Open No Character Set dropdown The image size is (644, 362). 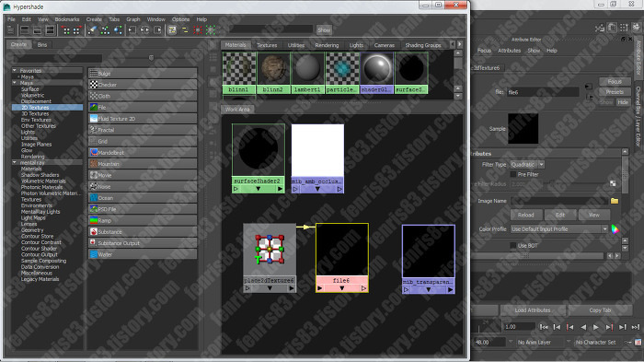point(595,343)
